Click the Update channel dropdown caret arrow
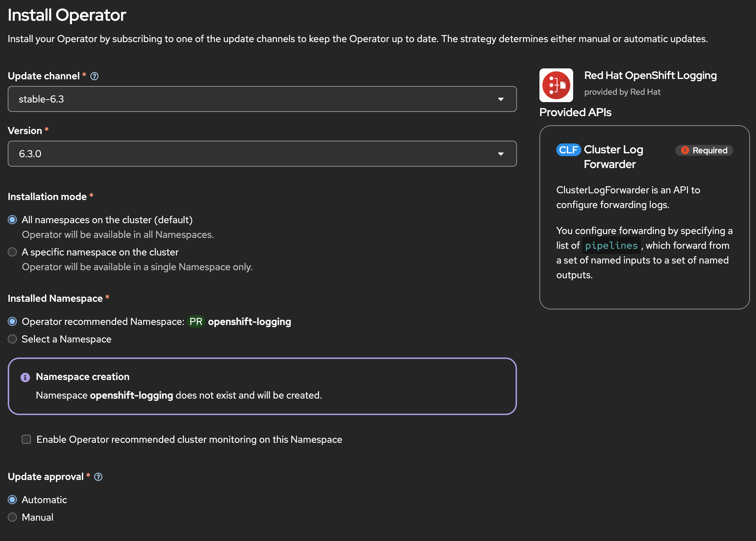 501,99
